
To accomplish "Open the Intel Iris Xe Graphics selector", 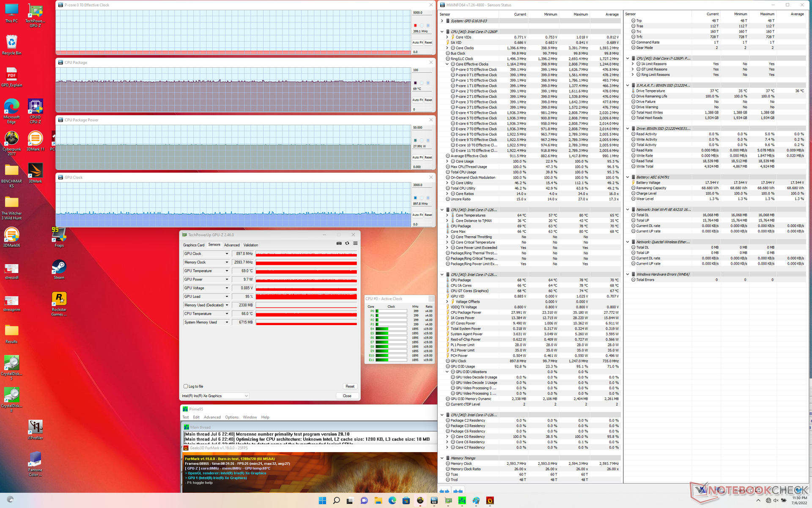I will 215,396.
